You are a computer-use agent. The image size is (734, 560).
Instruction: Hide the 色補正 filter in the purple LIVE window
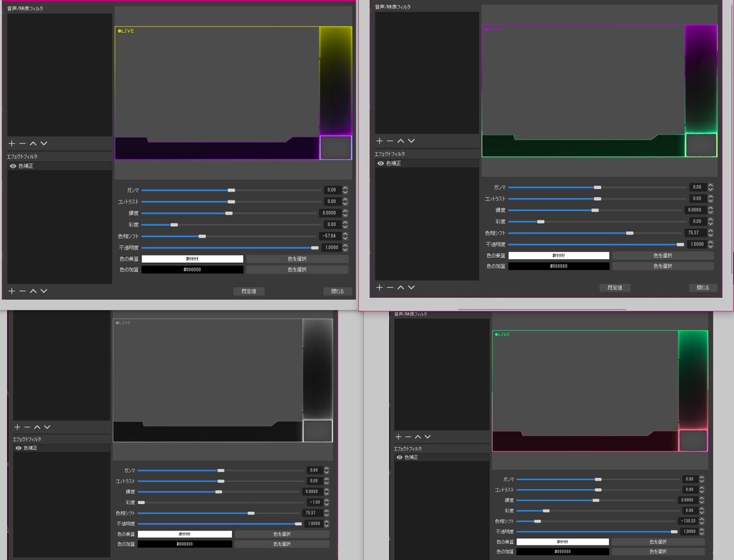(x=380, y=163)
